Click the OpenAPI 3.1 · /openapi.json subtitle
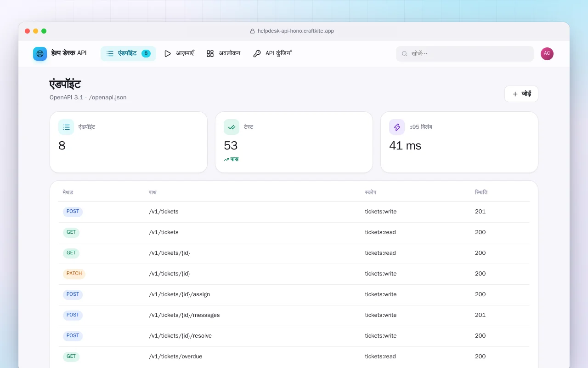The image size is (588, 368). click(88, 98)
